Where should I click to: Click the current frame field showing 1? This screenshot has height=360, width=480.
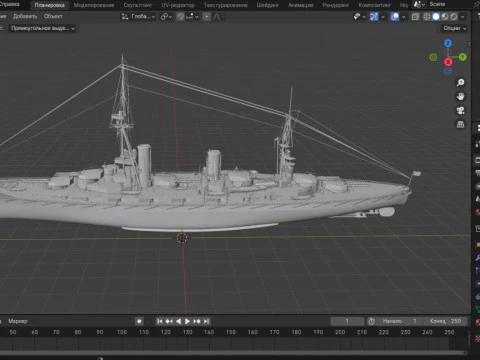pyautogui.click(x=347, y=321)
